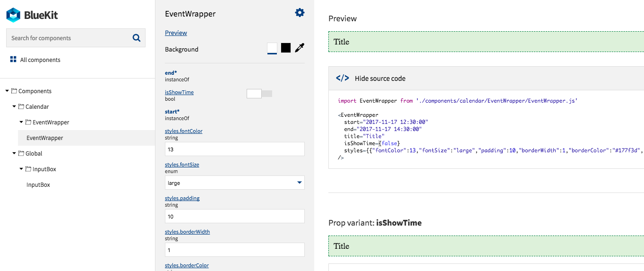Open EventWrapper settings gear

coord(300,13)
